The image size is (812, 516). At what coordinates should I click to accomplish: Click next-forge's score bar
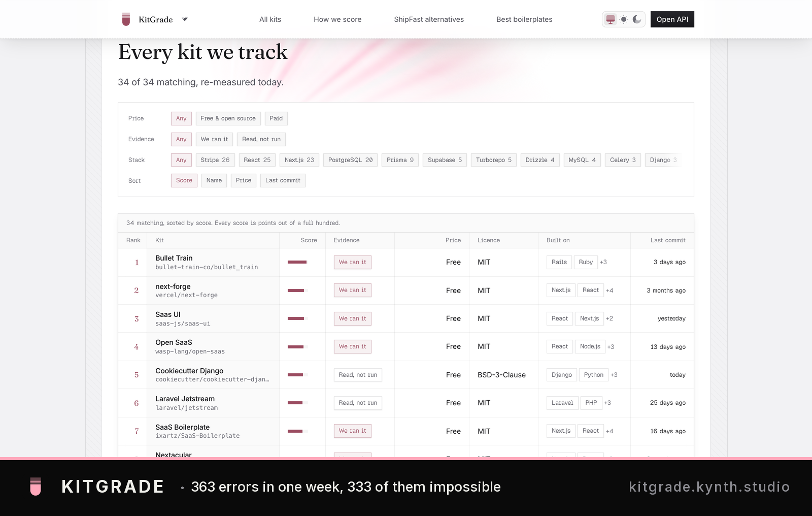click(298, 291)
